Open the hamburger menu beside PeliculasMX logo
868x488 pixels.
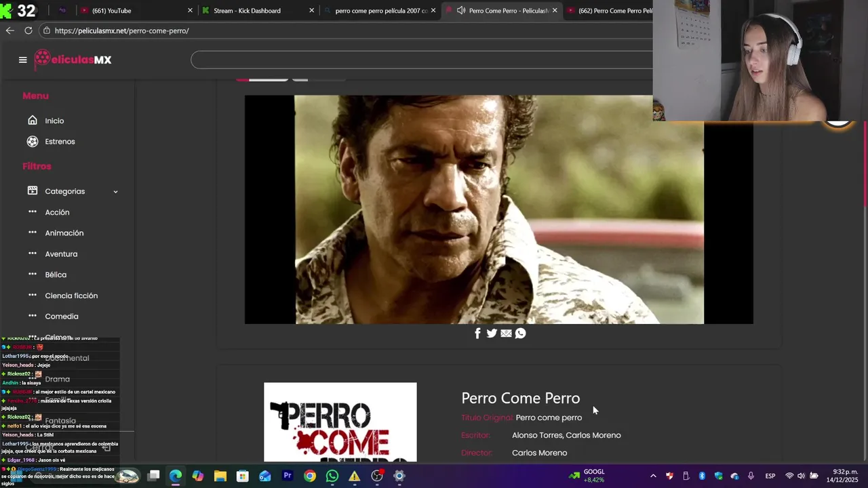22,60
